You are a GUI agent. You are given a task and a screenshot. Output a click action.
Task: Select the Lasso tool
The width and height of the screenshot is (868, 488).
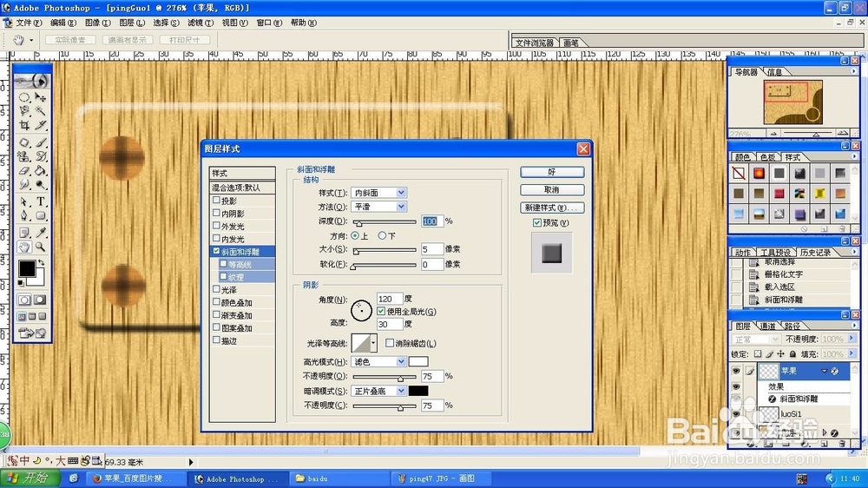(x=24, y=111)
